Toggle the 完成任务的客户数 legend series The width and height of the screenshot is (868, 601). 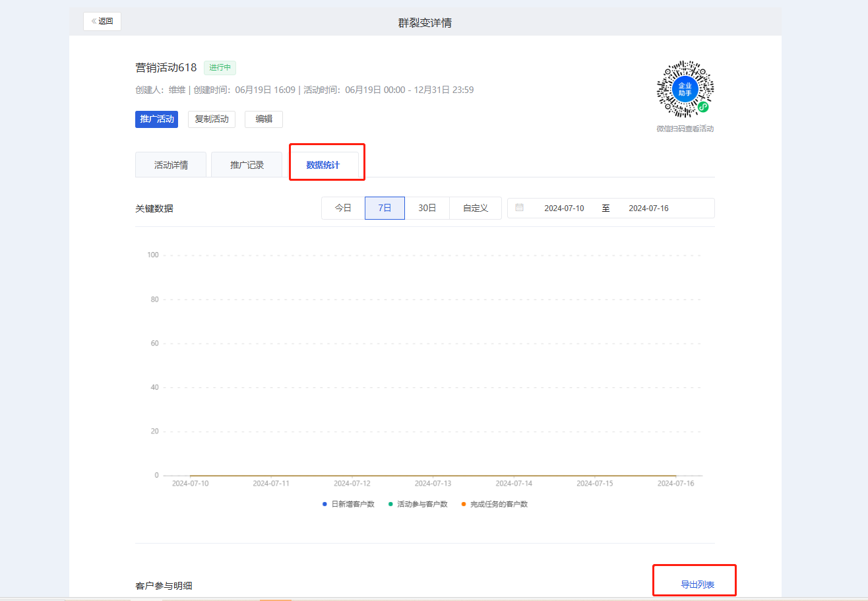pyautogui.click(x=495, y=504)
